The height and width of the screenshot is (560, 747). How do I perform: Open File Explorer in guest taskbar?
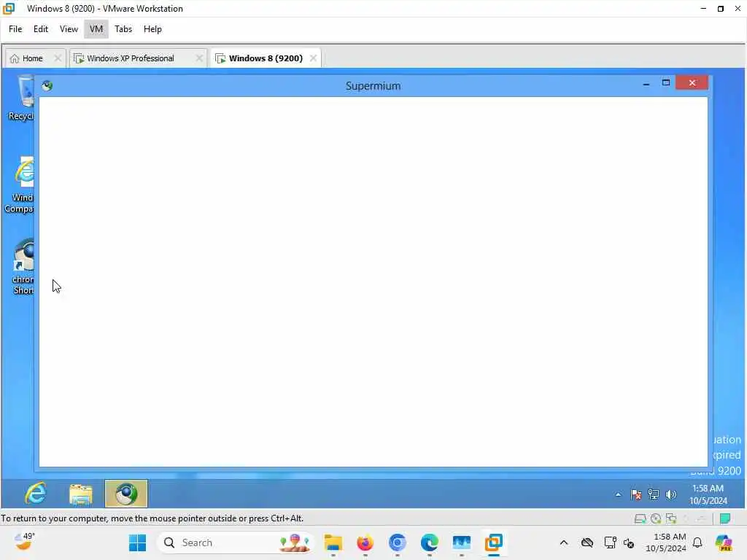tap(81, 494)
